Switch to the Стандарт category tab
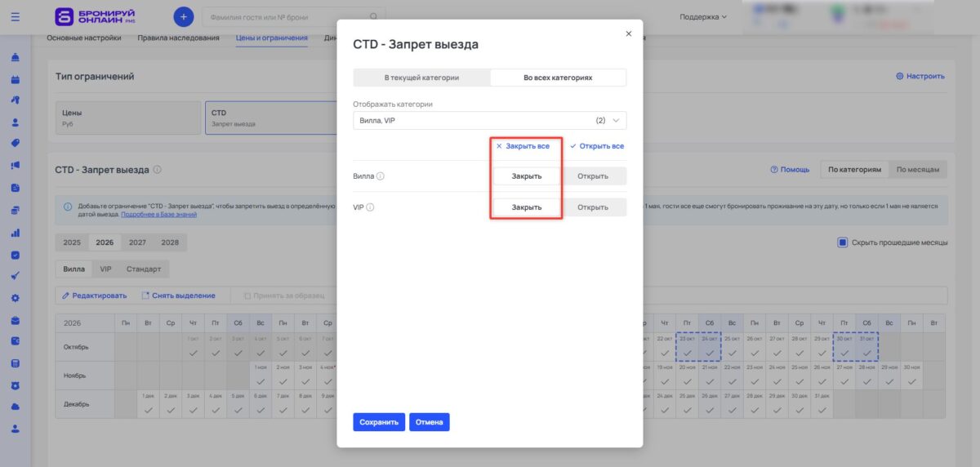Screen dimensions: 980x467 pyautogui.click(x=144, y=269)
